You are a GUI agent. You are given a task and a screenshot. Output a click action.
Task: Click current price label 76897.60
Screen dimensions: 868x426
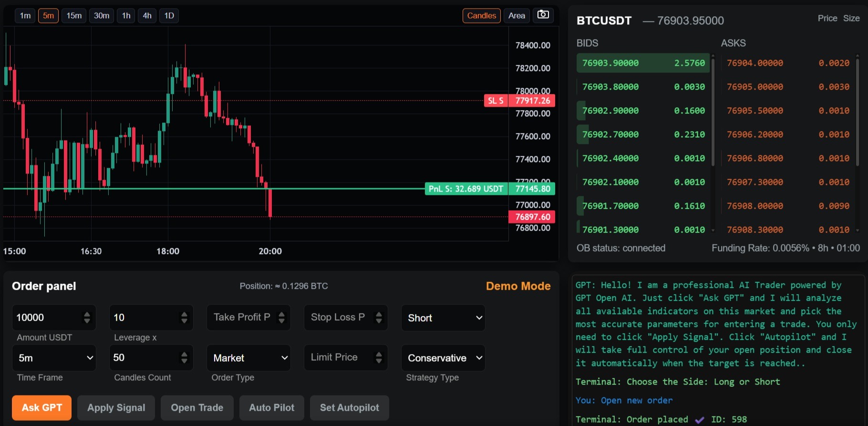[x=532, y=217]
